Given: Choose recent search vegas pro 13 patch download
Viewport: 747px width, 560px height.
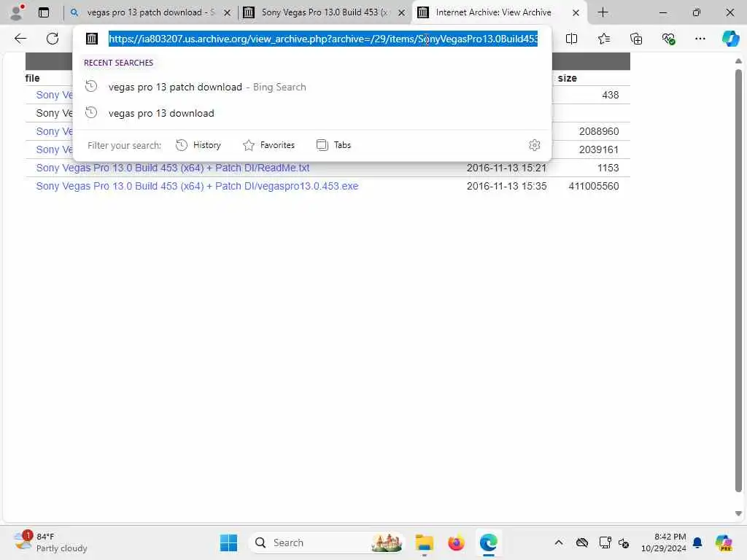Looking at the screenshot, I should click(312, 87).
